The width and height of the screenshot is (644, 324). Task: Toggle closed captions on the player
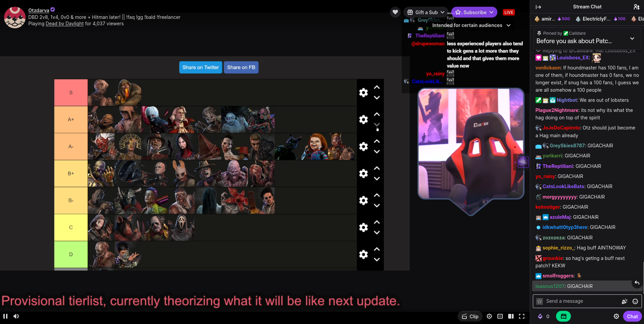pos(500,316)
